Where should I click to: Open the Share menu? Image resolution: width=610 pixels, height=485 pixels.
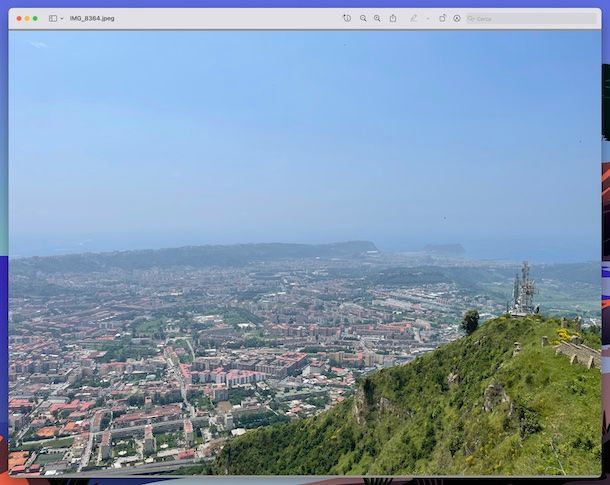[x=393, y=18]
